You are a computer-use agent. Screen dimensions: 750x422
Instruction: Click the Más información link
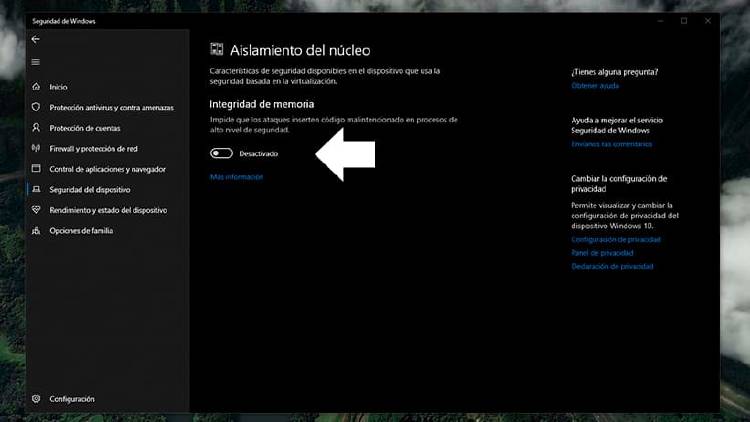click(236, 177)
